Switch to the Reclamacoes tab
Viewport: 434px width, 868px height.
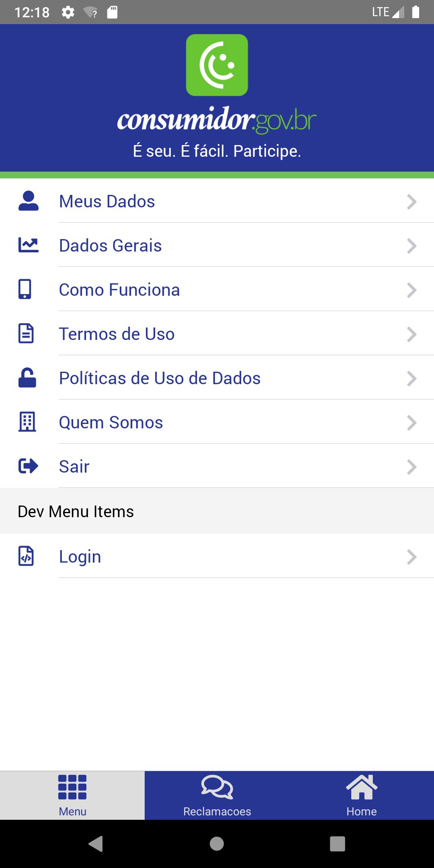click(x=217, y=796)
